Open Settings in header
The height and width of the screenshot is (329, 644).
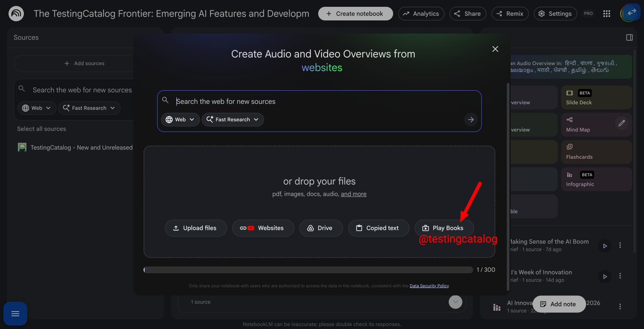[x=555, y=13]
